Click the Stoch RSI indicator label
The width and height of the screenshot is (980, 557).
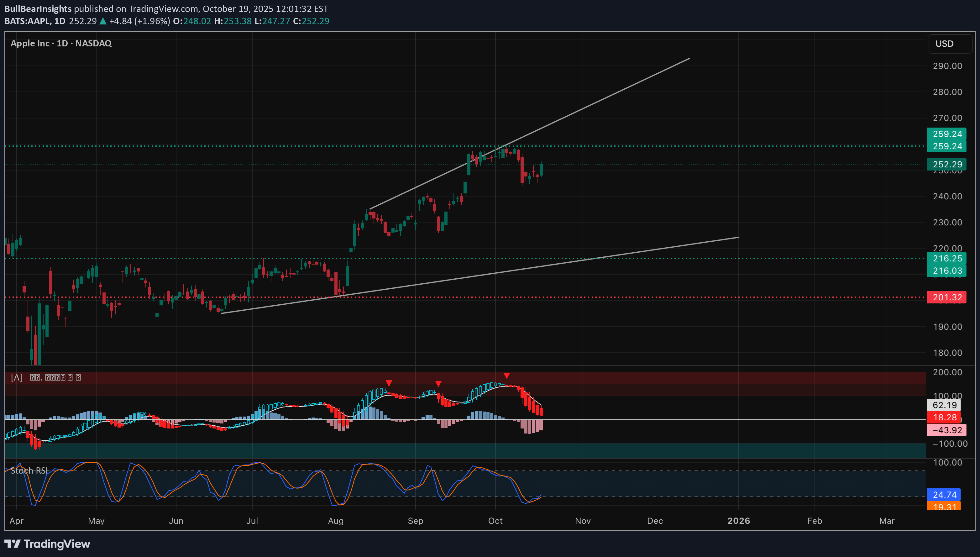click(x=29, y=470)
